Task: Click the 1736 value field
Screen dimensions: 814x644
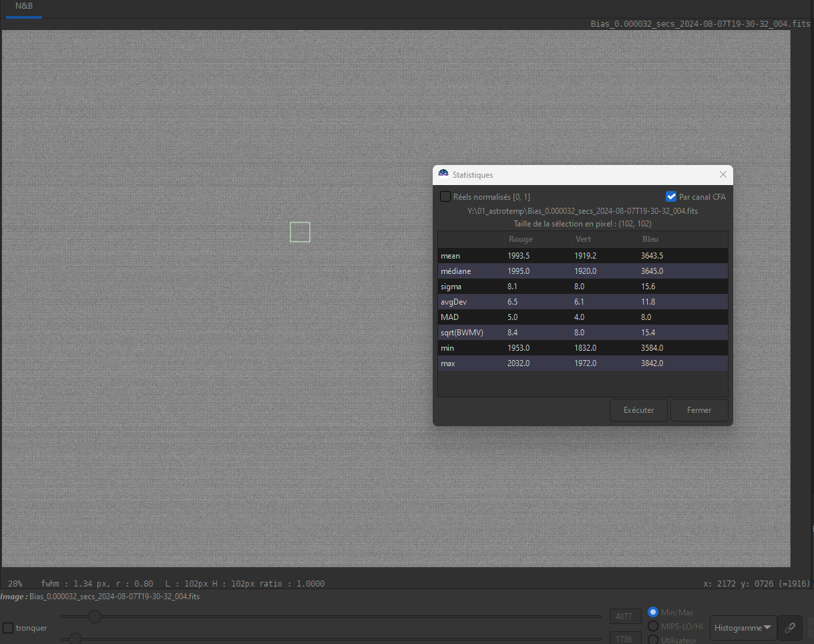Action: pyautogui.click(x=625, y=639)
